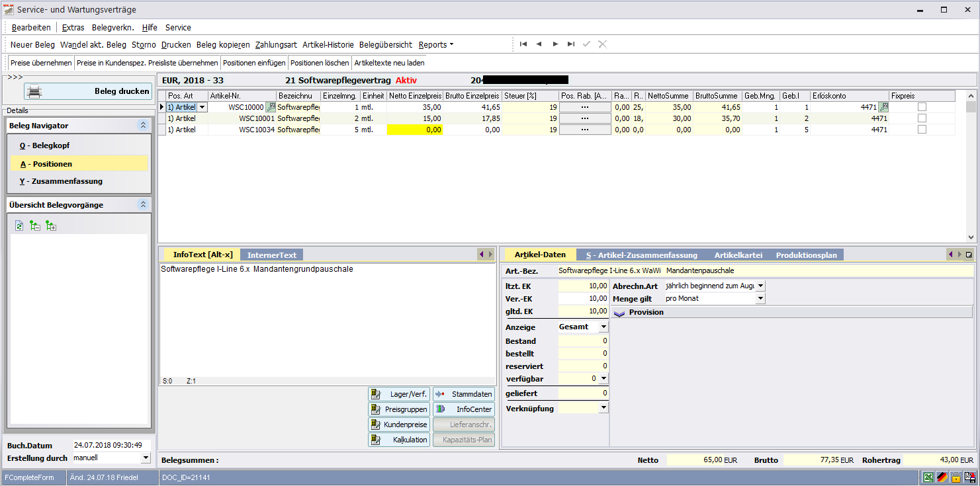
Task: Click the Stammdaten button
Action: [464, 394]
